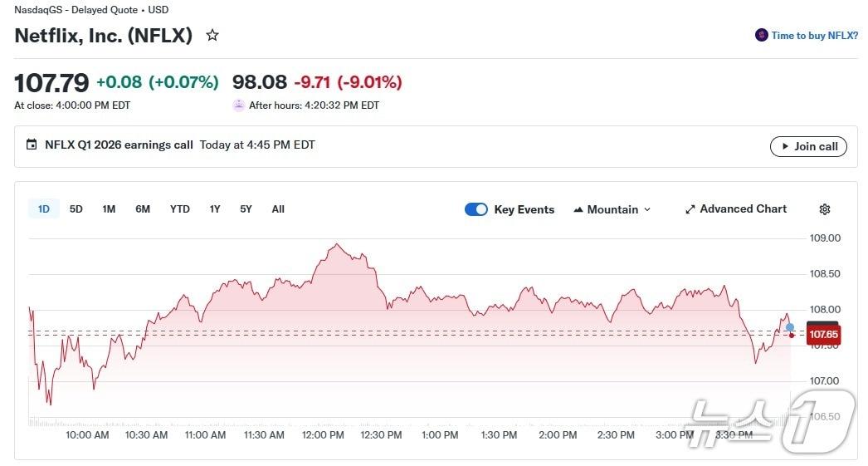
Task: Click the Advanced Chart expand arrows icon
Action: (x=690, y=209)
